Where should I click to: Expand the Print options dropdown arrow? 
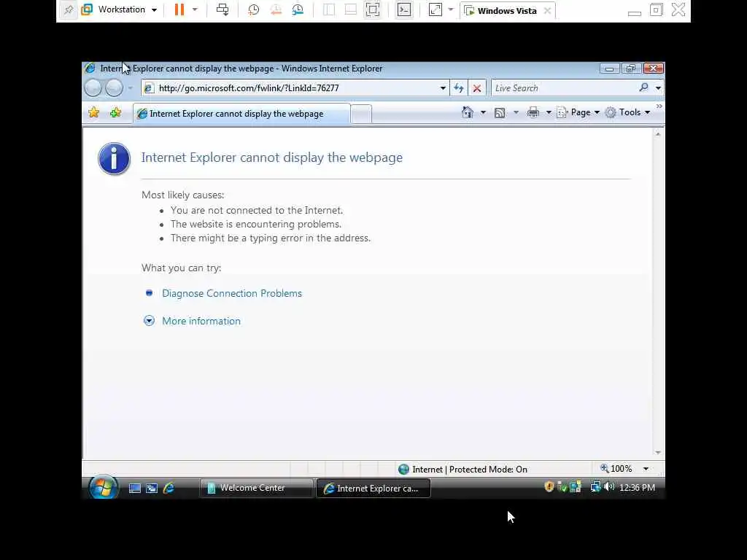[549, 112]
